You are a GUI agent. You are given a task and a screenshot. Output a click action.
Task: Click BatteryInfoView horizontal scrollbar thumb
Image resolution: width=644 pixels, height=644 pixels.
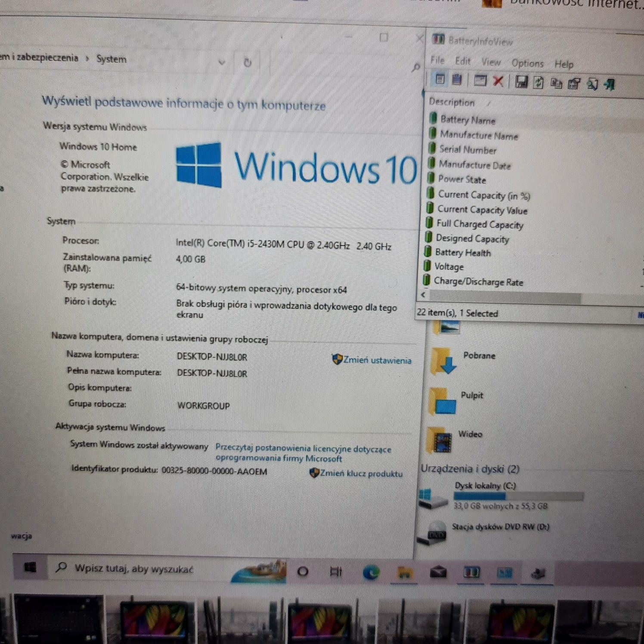point(505,297)
